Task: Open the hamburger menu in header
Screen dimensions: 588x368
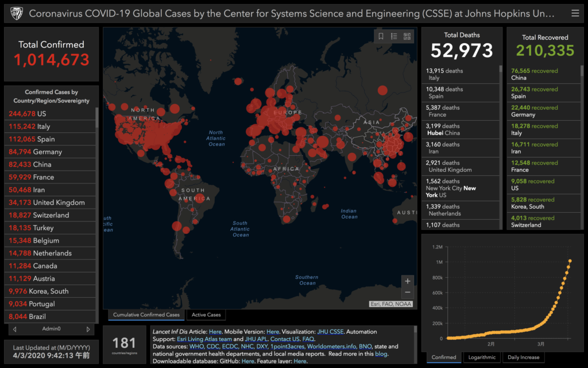Action: tap(575, 14)
